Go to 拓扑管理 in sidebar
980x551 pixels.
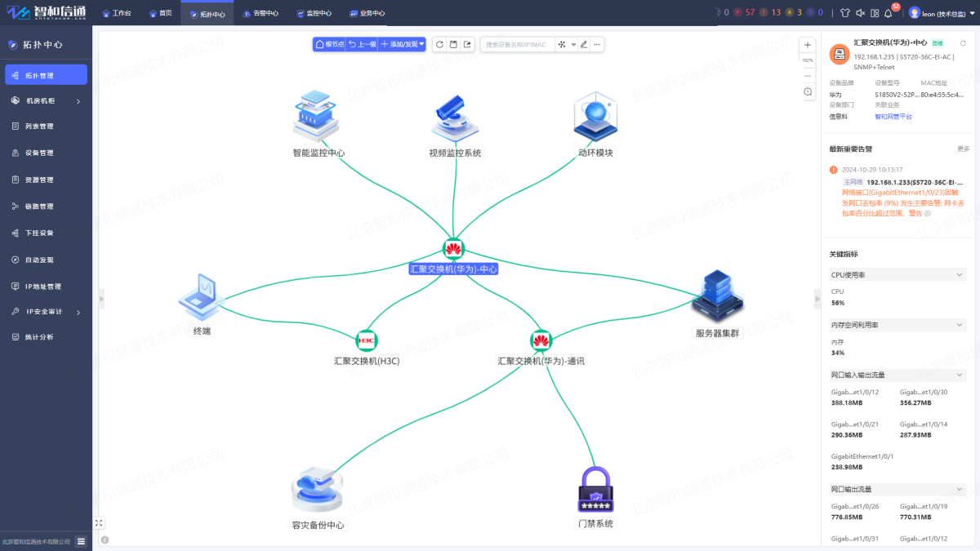(x=46, y=75)
